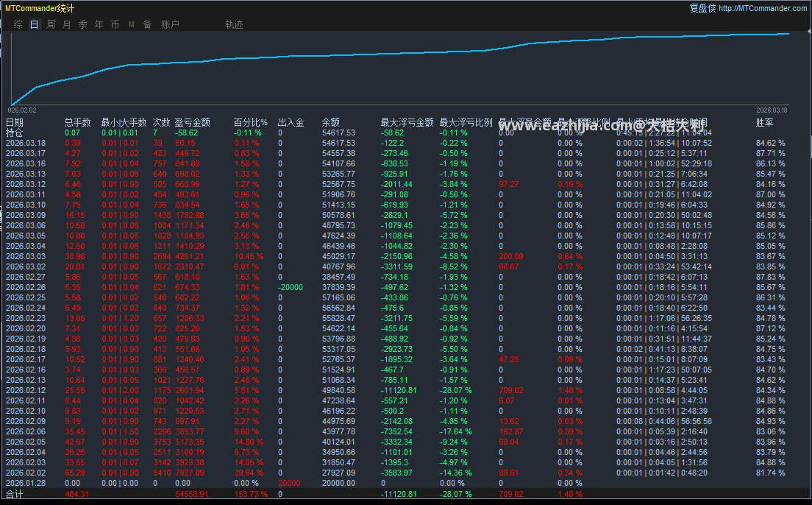Open the 备 notes tab
Viewport: 812px width, 505px height.
(148, 24)
